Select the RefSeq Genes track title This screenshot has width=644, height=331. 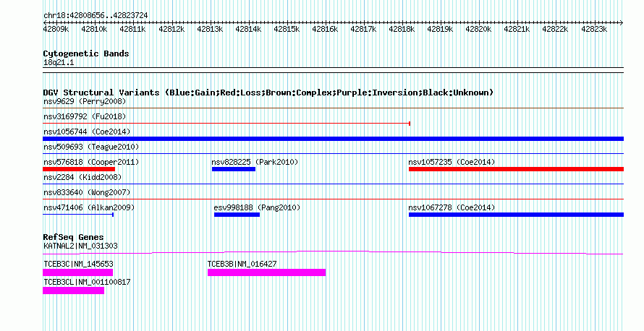pos(73,237)
